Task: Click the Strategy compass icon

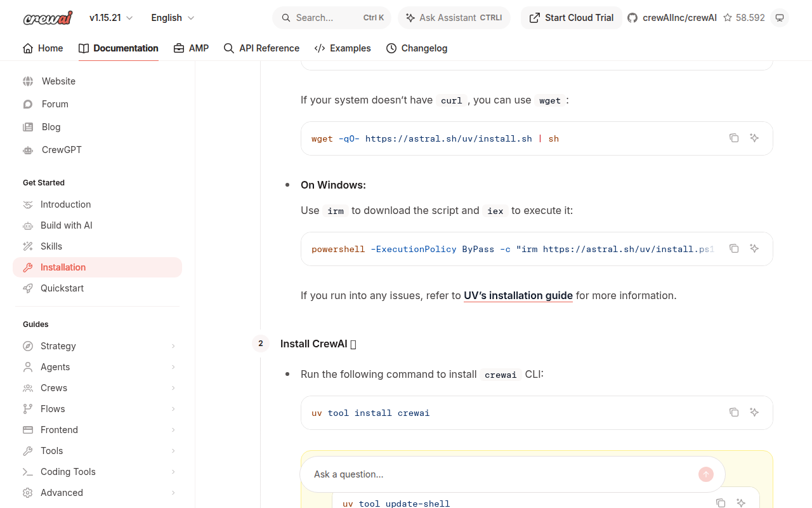Action: point(28,346)
